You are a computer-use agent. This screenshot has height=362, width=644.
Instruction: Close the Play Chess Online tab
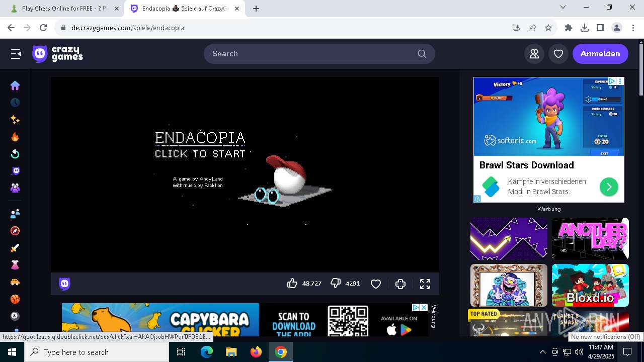tap(117, 9)
